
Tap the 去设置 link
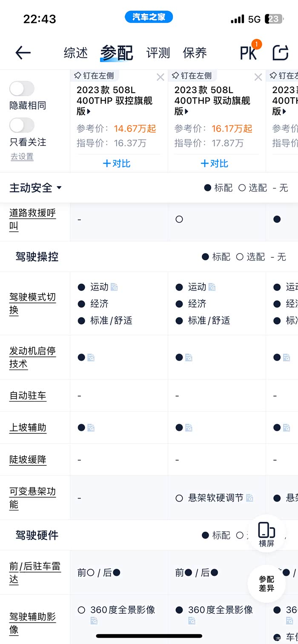(x=22, y=157)
